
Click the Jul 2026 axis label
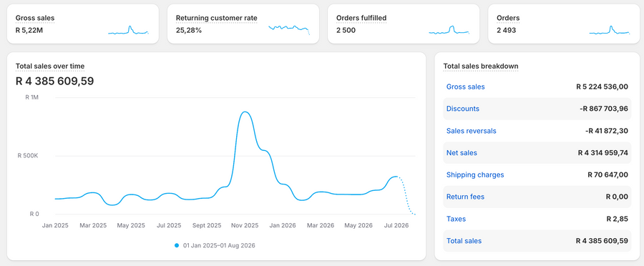pyautogui.click(x=396, y=225)
